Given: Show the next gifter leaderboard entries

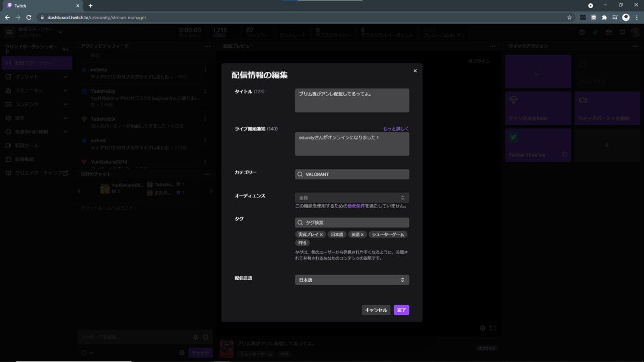Looking at the screenshot, I should coord(210,191).
